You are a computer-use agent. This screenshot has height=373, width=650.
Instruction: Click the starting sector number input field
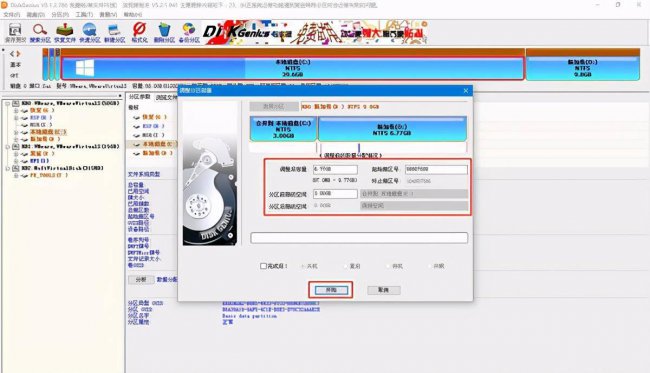coord(436,170)
